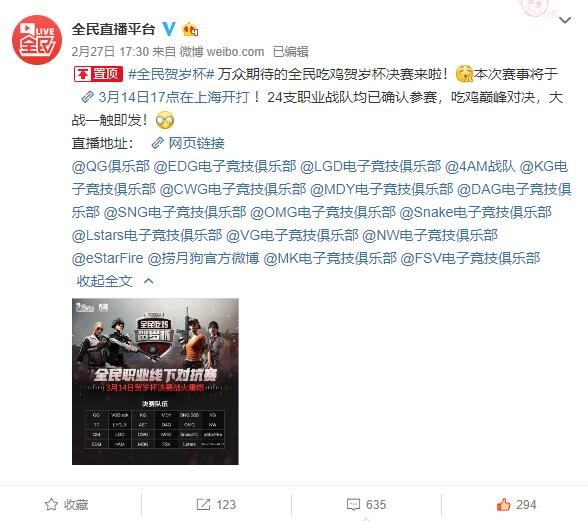Click the 全民直播平台 account name
Viewport: 588px width, 521px height.
tap(113, 29)
